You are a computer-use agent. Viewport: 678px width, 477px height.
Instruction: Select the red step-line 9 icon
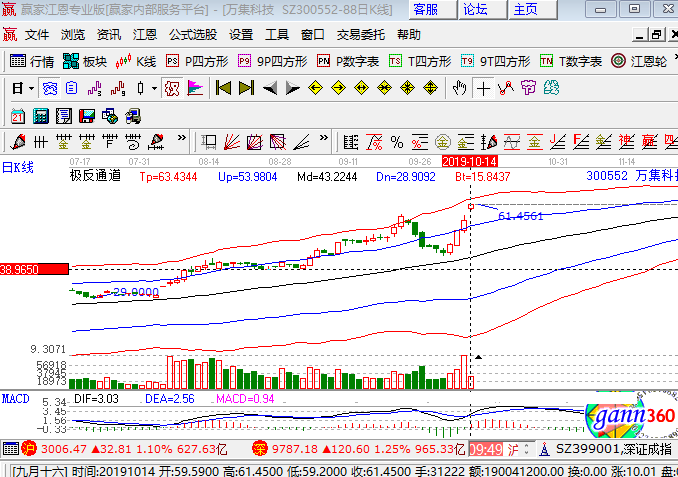(118, 88)
